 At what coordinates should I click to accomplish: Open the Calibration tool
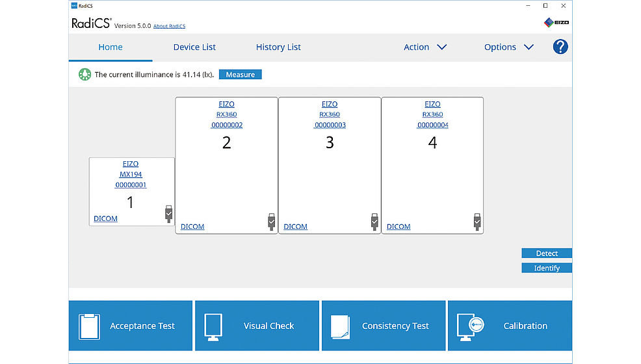[x=510, y=326]
